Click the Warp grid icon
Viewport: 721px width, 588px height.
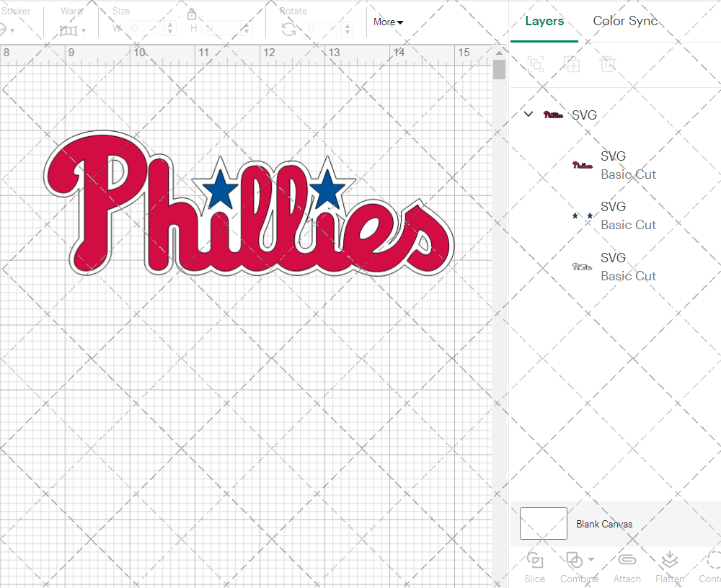(x=68, y=30)
